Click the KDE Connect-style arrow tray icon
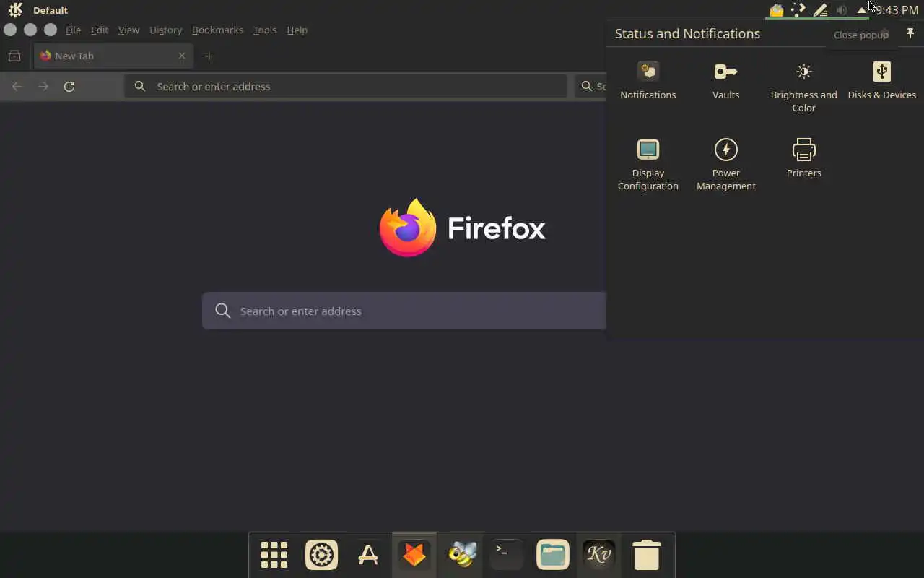The width and height of the screenshot is (924, 578). [x=798, y=10]
